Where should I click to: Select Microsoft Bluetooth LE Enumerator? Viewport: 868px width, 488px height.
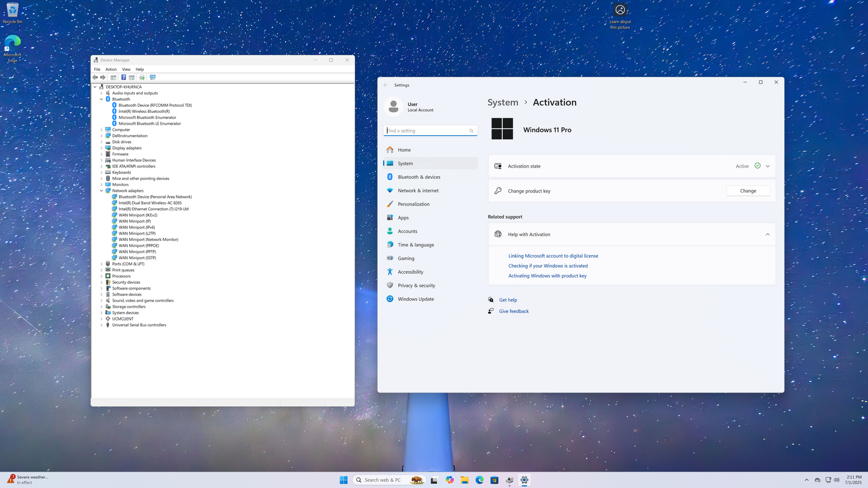pyautogui.click(x=150, y=124)
